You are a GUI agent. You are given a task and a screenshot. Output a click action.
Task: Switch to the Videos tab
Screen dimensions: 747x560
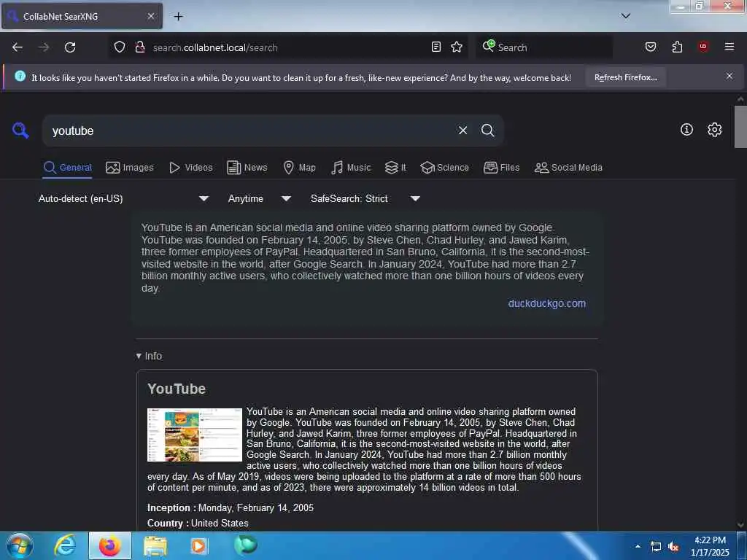pyautogui.click(x=190, y=168)
